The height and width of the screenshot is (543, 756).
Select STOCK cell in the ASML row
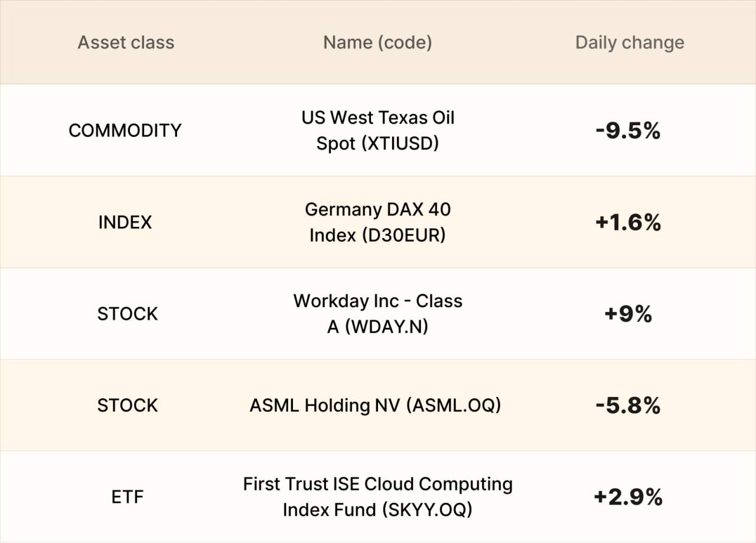click(128, 405)
